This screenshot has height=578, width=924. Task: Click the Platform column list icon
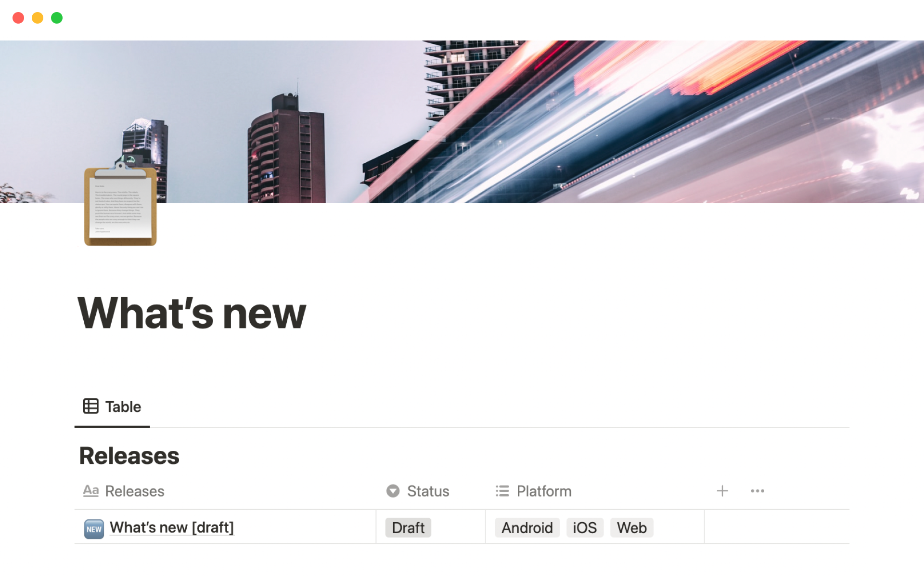coord(502,491)
